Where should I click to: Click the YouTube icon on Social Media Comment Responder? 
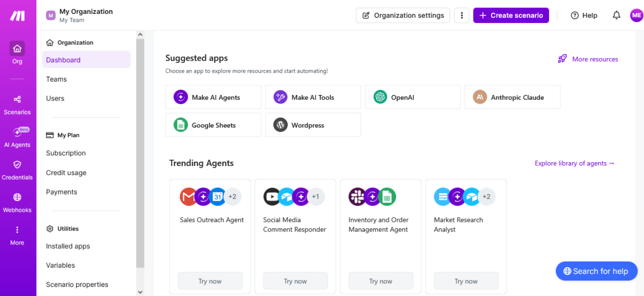click(272, 197)
